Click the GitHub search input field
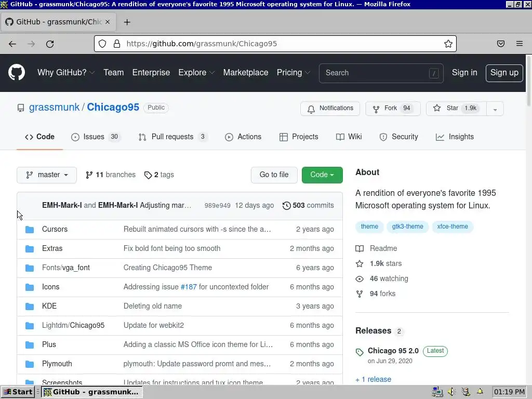Image resolution: width=532 pixels, height=399 pixels. 381,73
